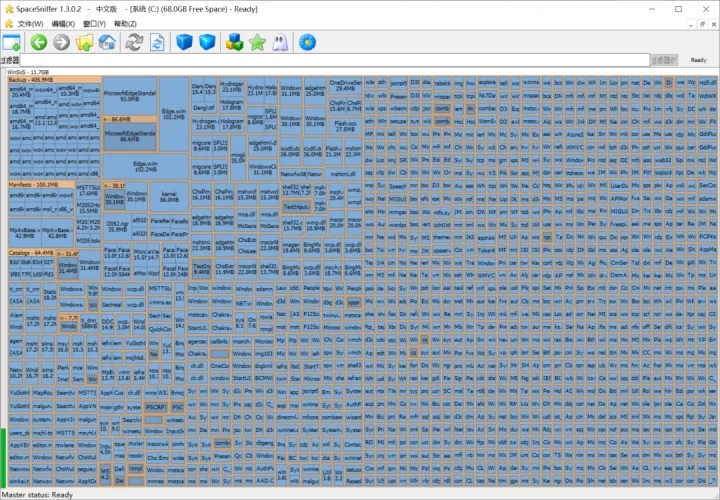Click the Ready indicator next to the filter
720x500 pixels.
[x=698, y=60]
